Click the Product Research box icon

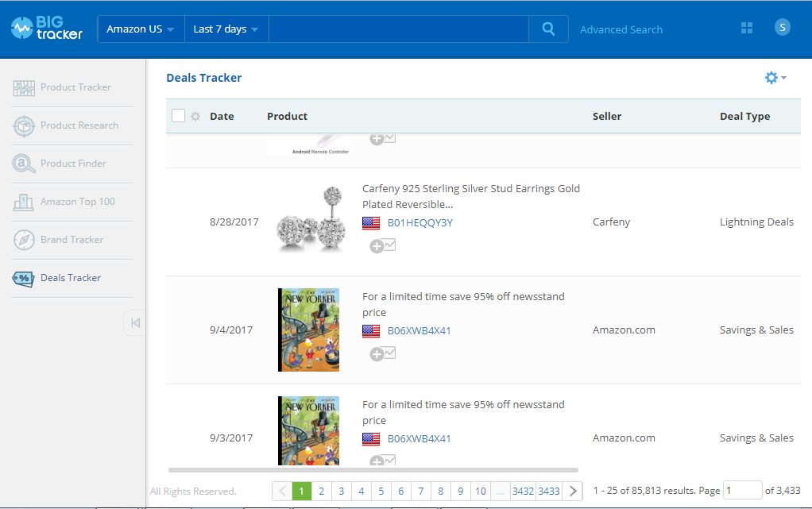click(x=24, y=125)
